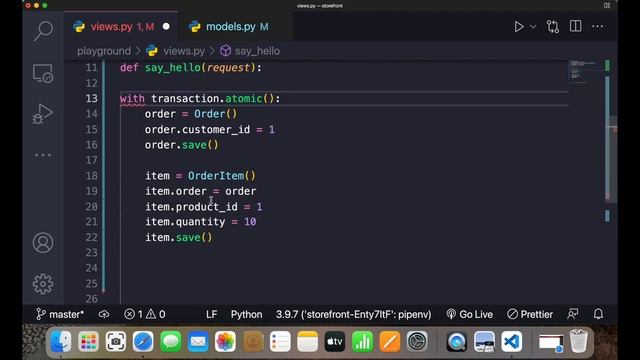The width and height of the screenshot is (640, 360).
Task: Click on 'order.customer_id = 1' line
Action: click(x=209, y=130)
